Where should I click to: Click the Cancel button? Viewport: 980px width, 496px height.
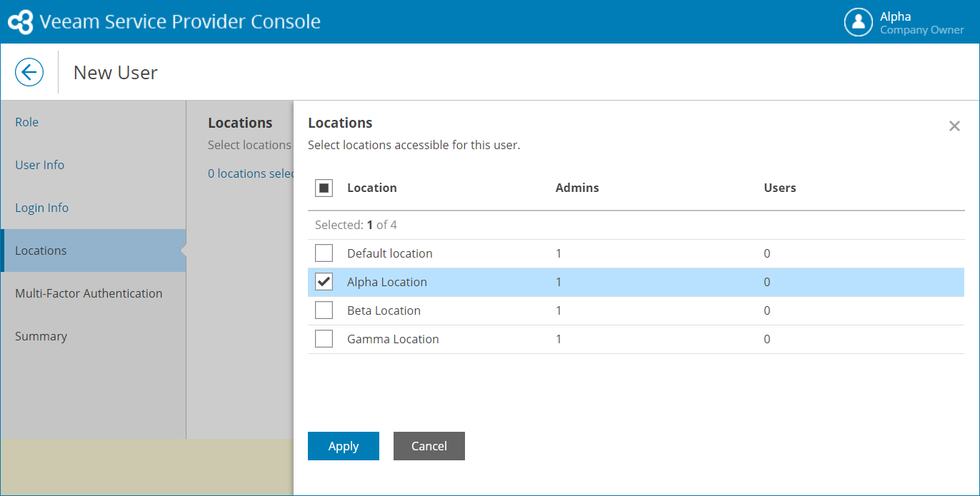click(x=429, y=446)
